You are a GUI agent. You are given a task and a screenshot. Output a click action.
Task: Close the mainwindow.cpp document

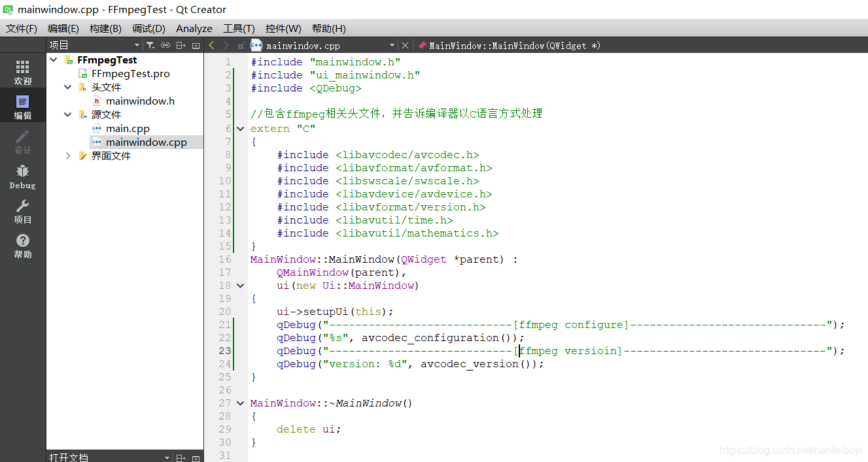405,45
